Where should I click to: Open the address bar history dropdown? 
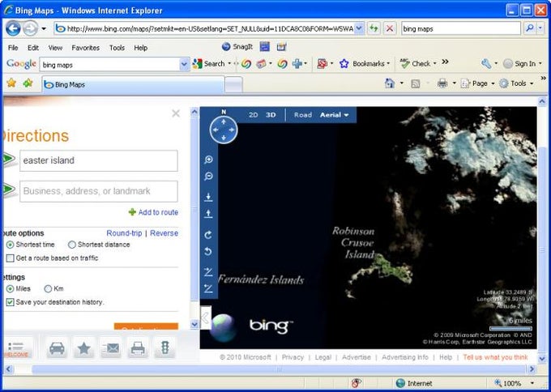point(359,28)
